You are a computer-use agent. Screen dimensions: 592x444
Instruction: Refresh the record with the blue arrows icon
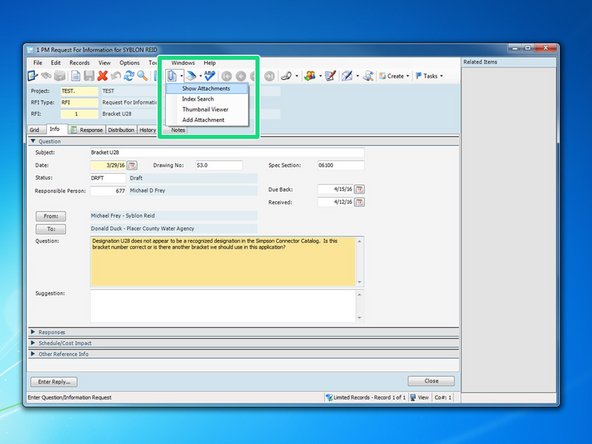129,76
